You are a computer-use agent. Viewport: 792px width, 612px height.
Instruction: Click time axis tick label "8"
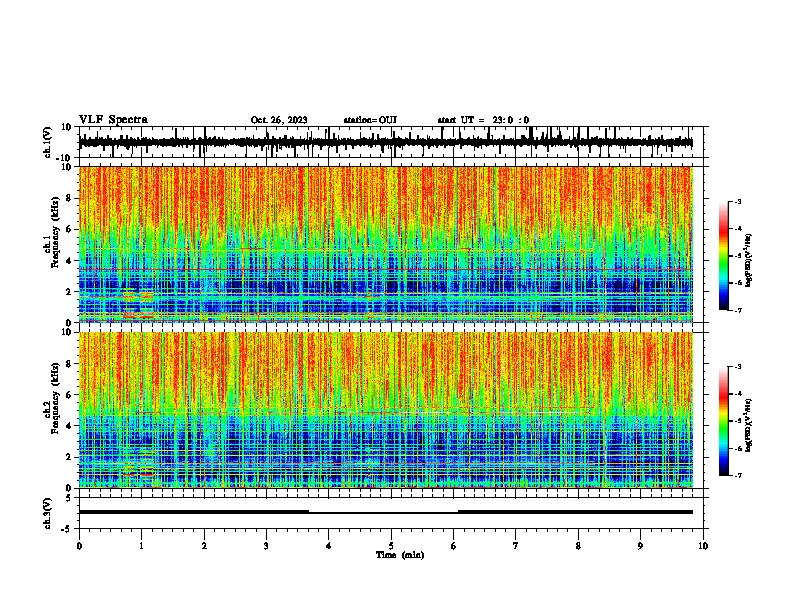point(578,546)
